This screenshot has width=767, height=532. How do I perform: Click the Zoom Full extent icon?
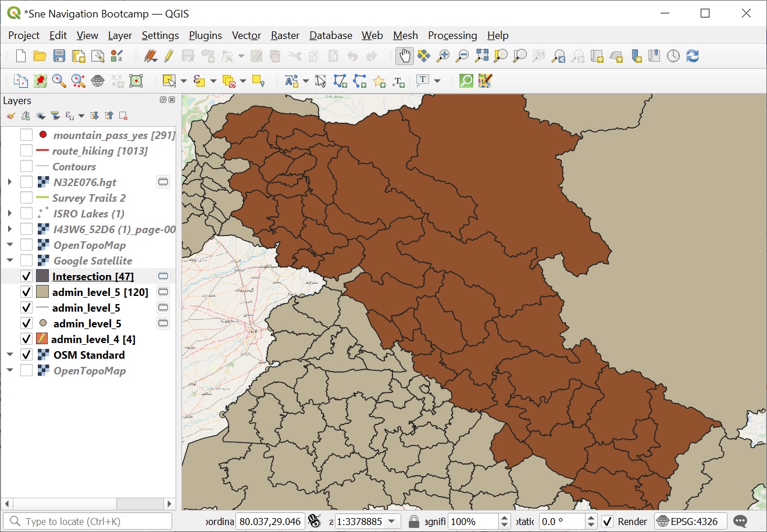coord(481,56)
